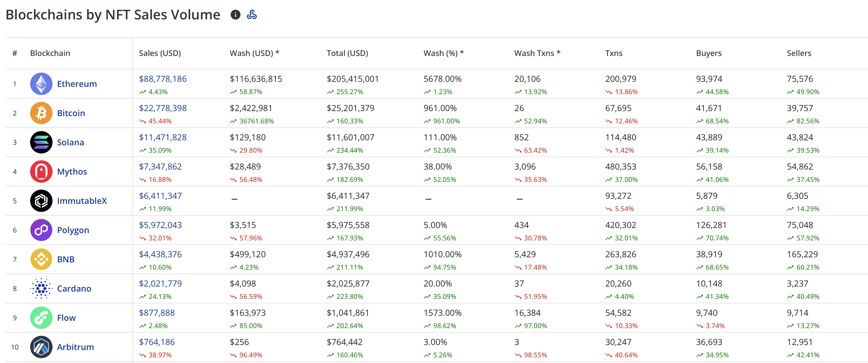868x363 pixels.
Task: Click the Solana logo icon
Action: (x=41, y=142)
